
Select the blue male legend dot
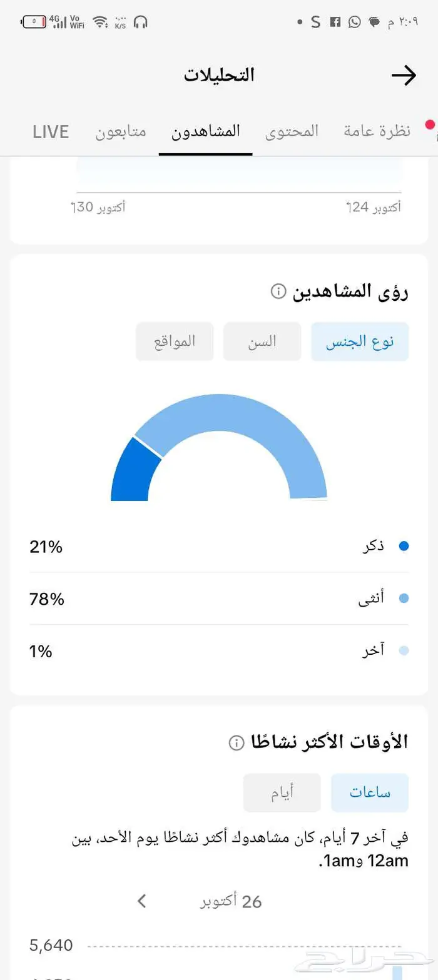[405, 545]
